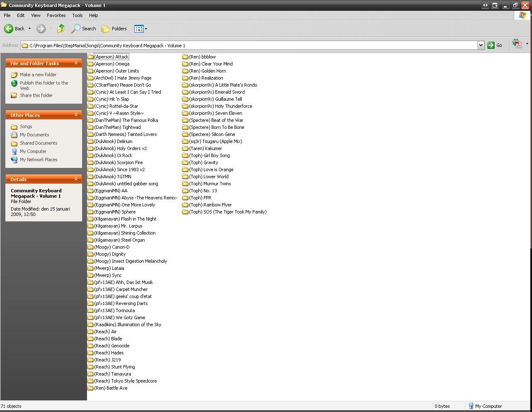Open the Search pane
532x412 pixels.
(83, 29)
